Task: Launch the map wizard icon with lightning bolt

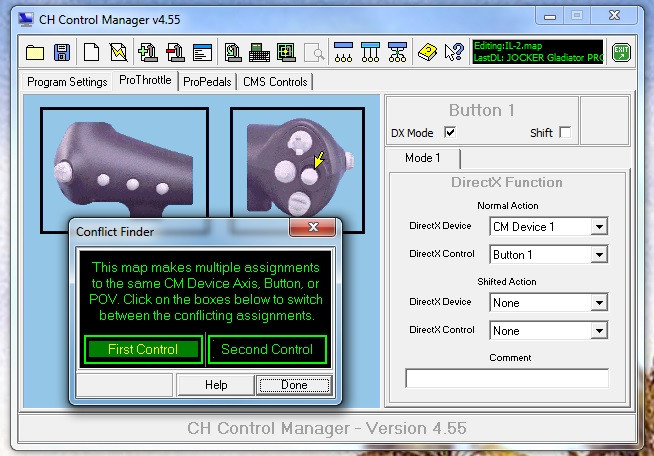Action: pos(118,53)
